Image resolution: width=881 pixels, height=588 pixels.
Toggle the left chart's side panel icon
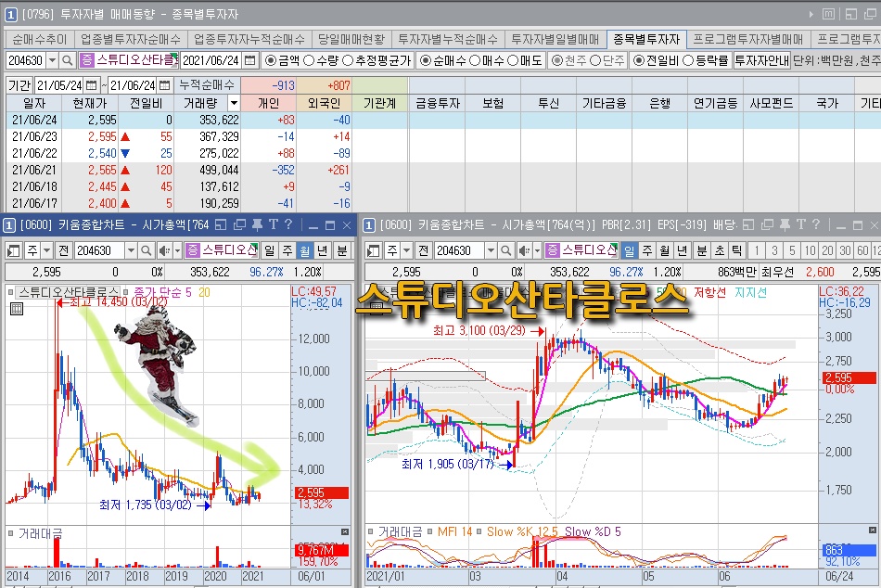pos(14,250)
